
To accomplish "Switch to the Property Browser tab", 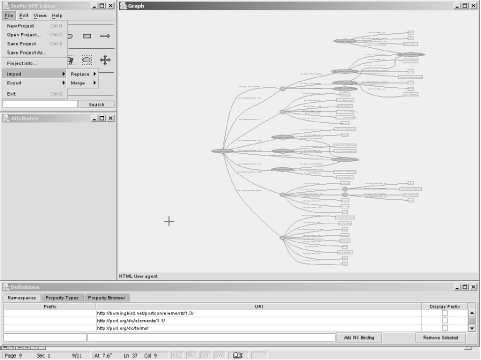I will (x=107, y=298).
